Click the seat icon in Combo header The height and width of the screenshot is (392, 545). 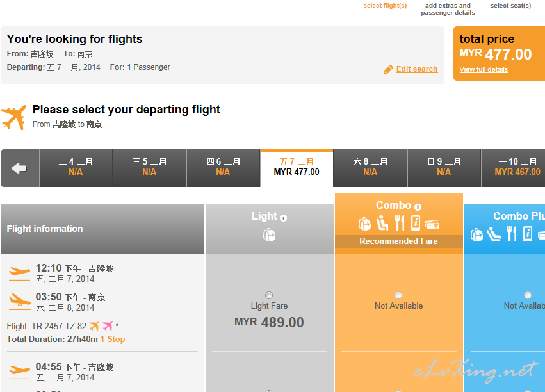tap(382, 223)
